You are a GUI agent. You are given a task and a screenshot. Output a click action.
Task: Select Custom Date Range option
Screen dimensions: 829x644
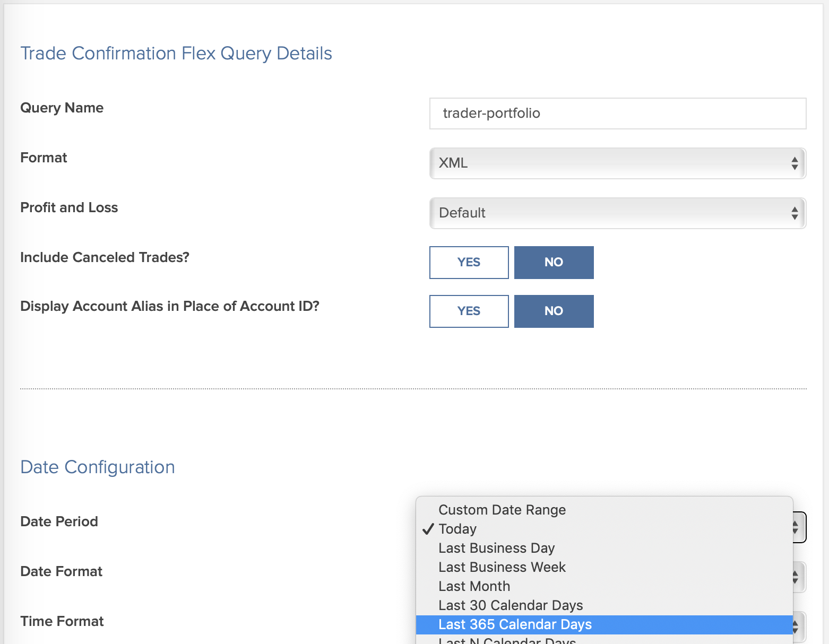tap(502, 510)
